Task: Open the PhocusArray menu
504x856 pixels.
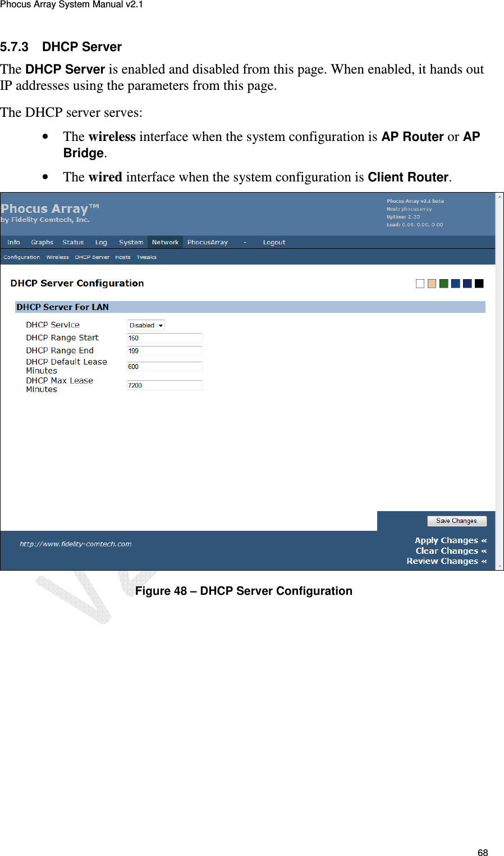Action: (208, 242)
